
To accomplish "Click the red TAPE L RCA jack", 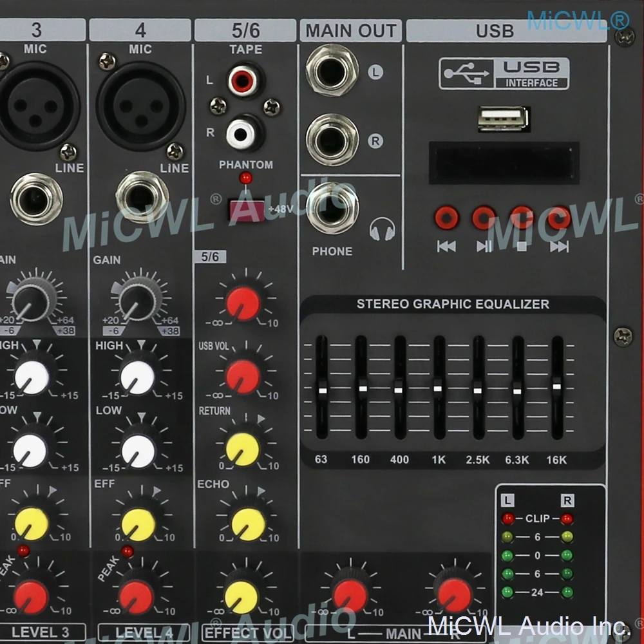I will coord(243,80).
